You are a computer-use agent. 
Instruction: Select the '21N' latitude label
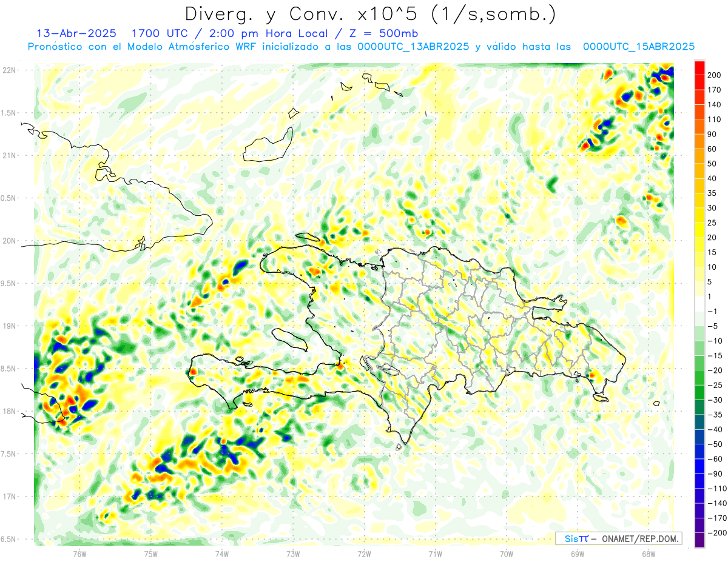click(x=9, y=155)
